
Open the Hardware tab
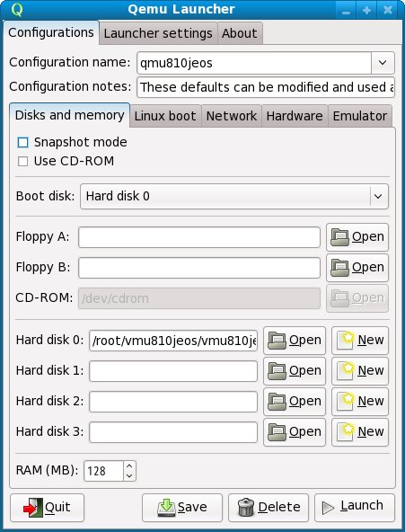(x=295, y=116)
